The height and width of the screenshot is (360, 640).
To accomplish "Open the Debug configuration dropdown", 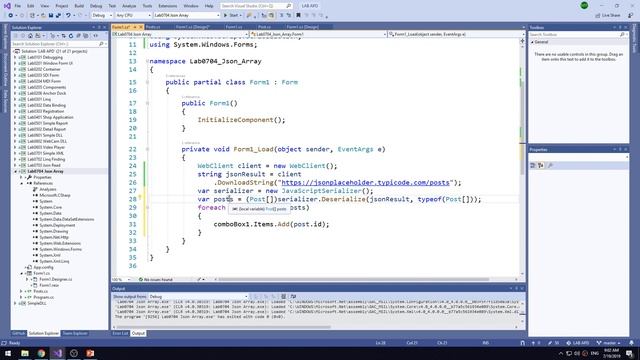I will (102, 16).
